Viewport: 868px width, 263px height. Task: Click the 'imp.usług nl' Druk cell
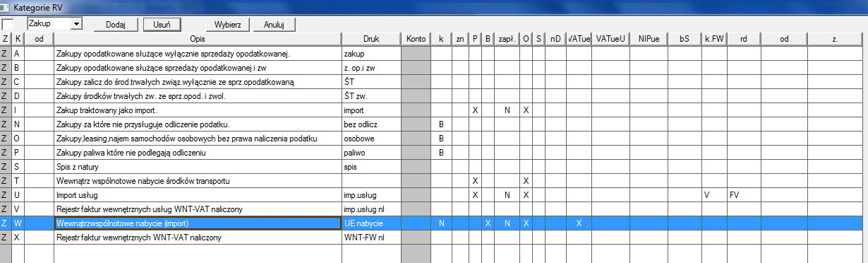point(370,209)
